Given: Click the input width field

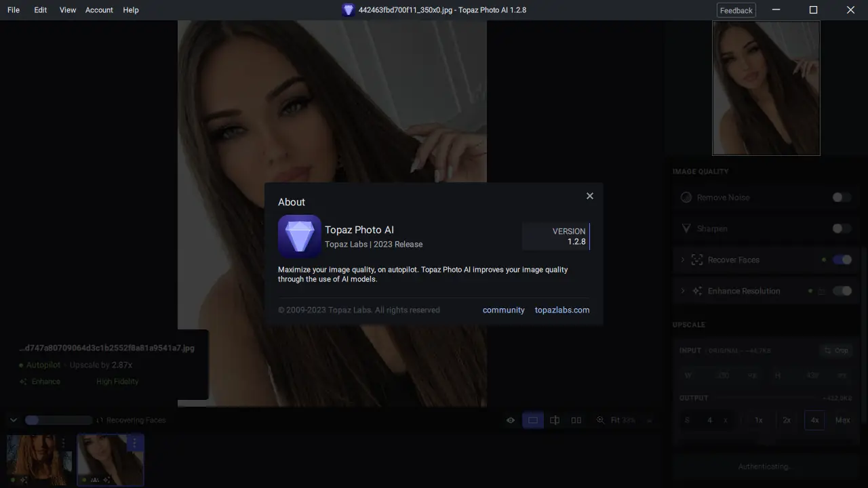Looking at the screenshot, I should (722, 375).
